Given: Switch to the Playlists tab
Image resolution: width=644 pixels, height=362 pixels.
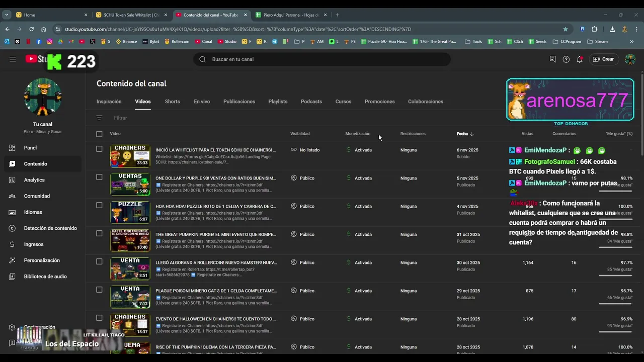Looking at the screenshot, I should pyautogui.click(x=278, y=102).
